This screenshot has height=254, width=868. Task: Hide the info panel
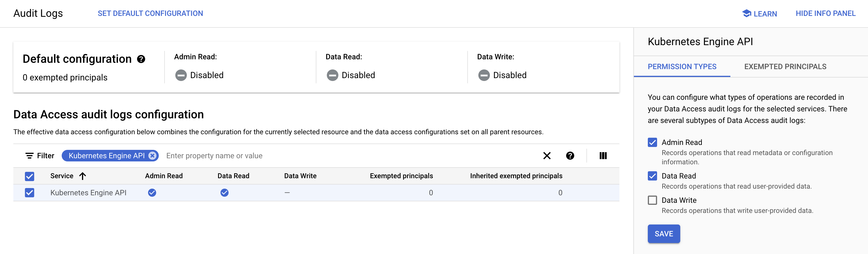[825, 14]
